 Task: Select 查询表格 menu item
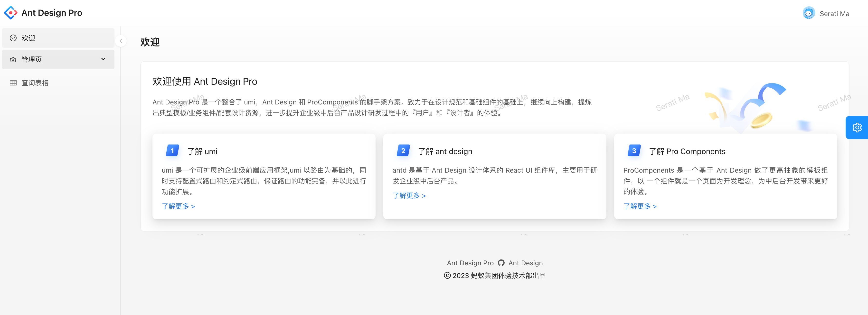click(x=35, y=83)
